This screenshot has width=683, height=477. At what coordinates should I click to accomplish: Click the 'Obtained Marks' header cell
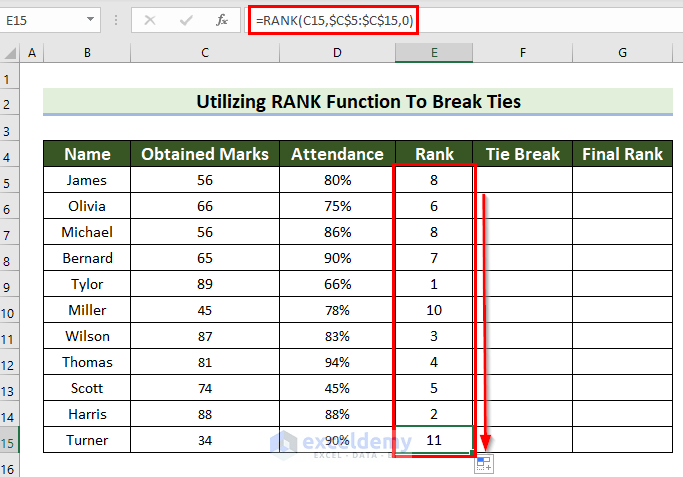[x=205, y=154]
